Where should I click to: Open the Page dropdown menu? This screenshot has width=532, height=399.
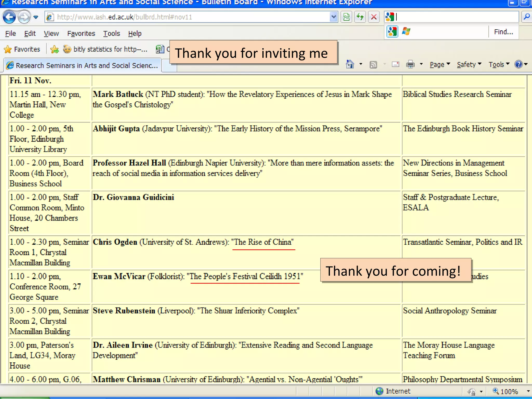(x=440, y=64)
